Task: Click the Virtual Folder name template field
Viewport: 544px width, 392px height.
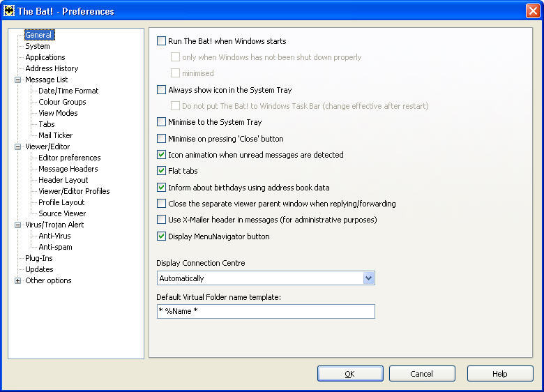Action: pyautogui.click(x=266, y=311)
